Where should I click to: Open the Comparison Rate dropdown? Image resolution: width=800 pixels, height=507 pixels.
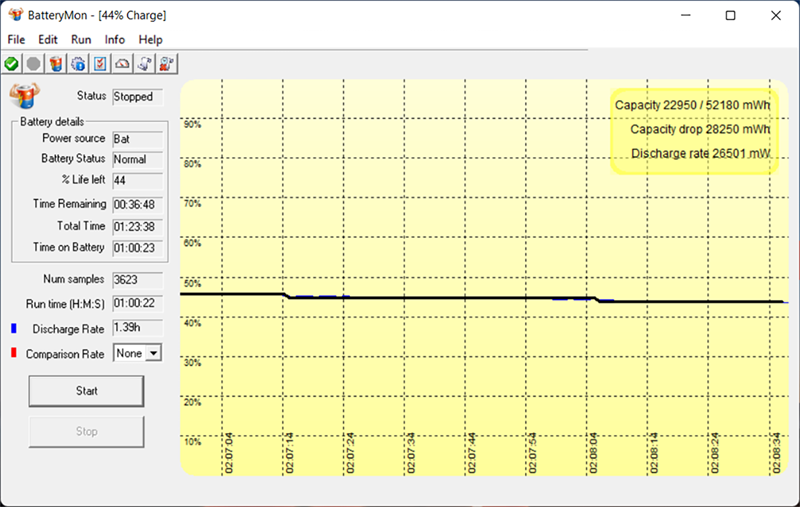[152, 353]
